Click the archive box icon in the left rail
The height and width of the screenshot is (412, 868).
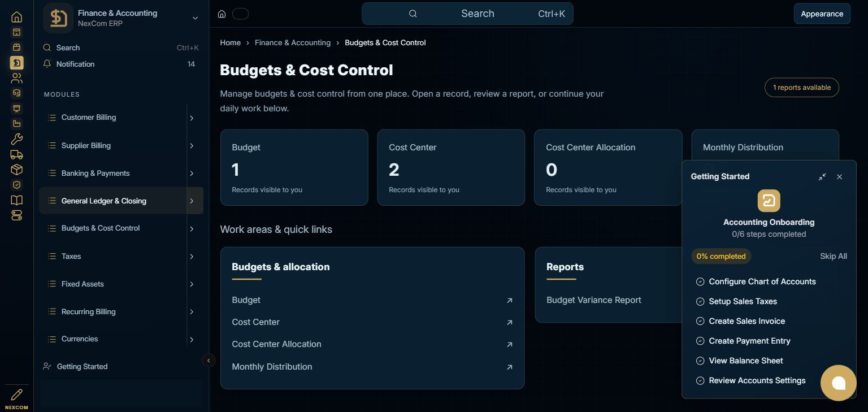pyautogui.click(x=16, y=32)
